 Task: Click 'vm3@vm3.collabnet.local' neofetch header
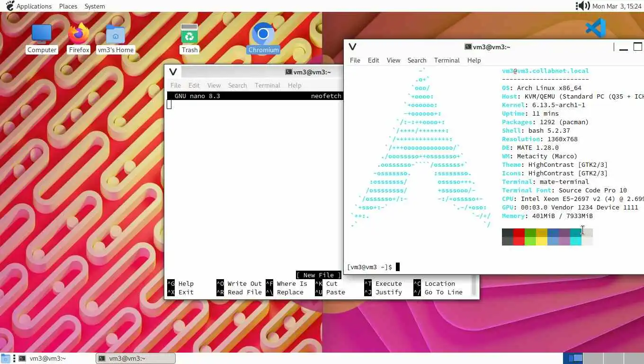click(546, 71)
